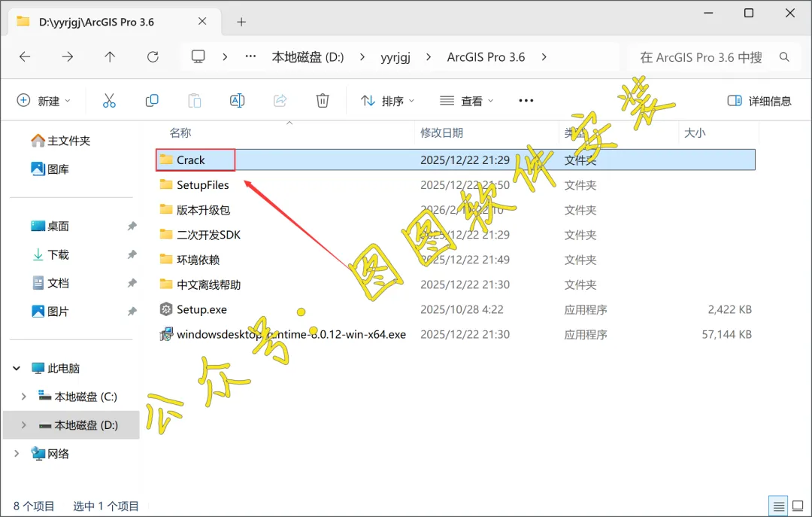812x517 pixels.
Task: Open a new tab with plus button
Action: [241, 22]
